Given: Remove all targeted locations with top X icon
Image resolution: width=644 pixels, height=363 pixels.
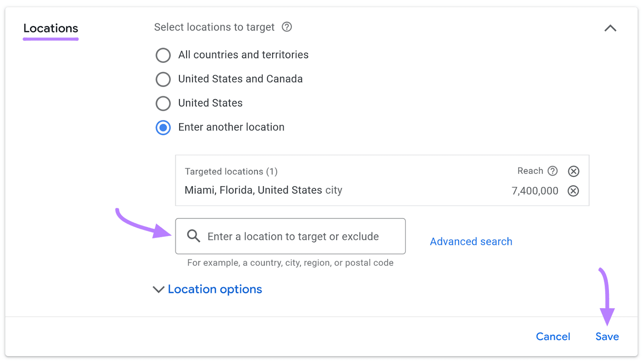Looking at the screenshot, I should [573, 171].
